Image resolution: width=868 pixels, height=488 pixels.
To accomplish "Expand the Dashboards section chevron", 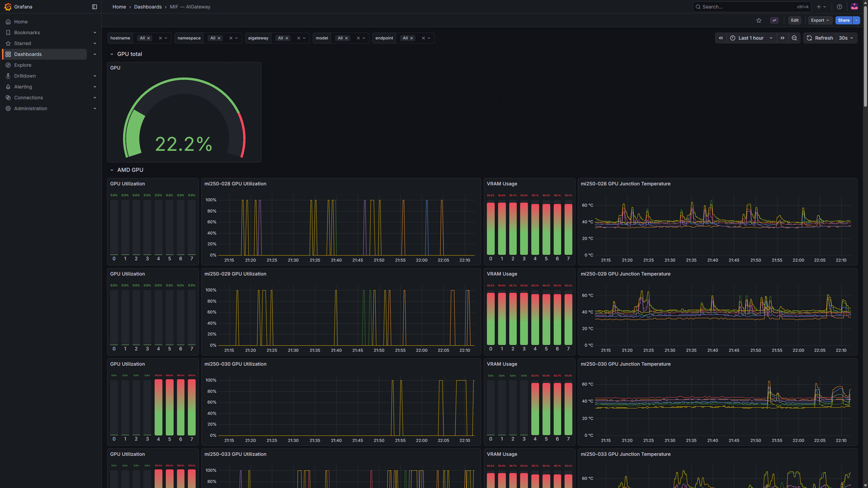I will click(x=95, y=54).
